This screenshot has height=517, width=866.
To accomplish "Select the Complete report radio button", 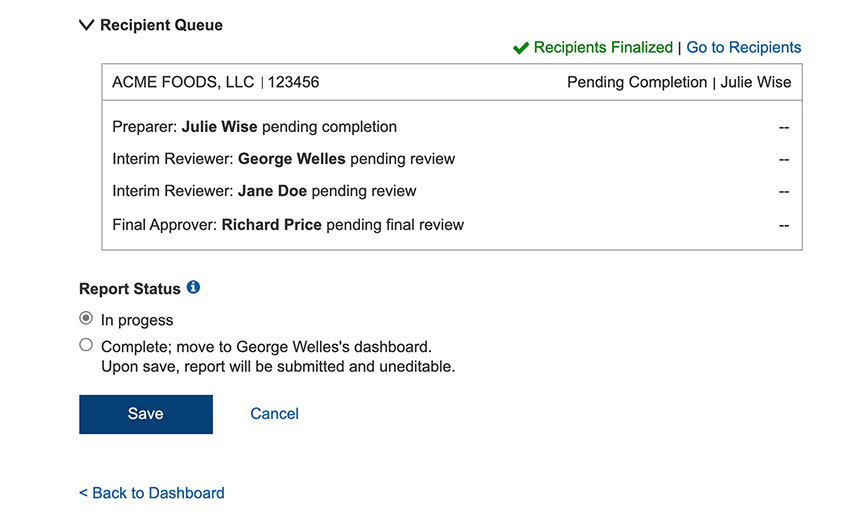I will point(86,346).
